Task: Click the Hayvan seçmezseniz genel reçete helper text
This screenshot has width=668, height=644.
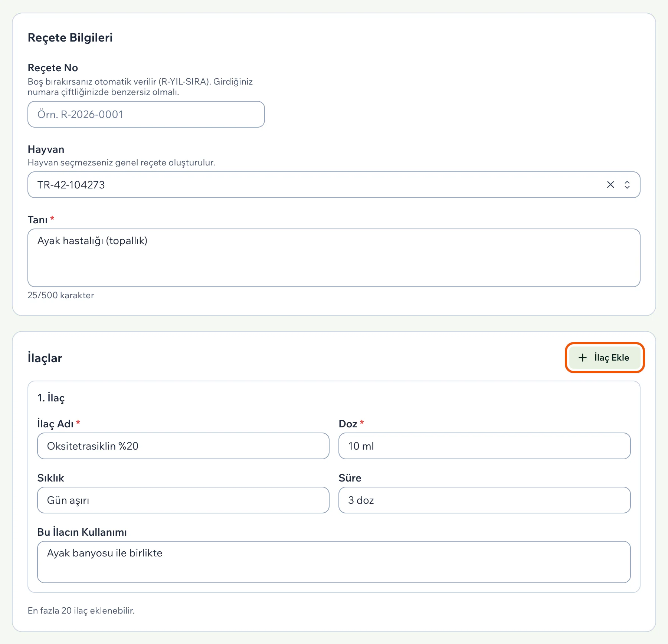Action: [121, 162]
